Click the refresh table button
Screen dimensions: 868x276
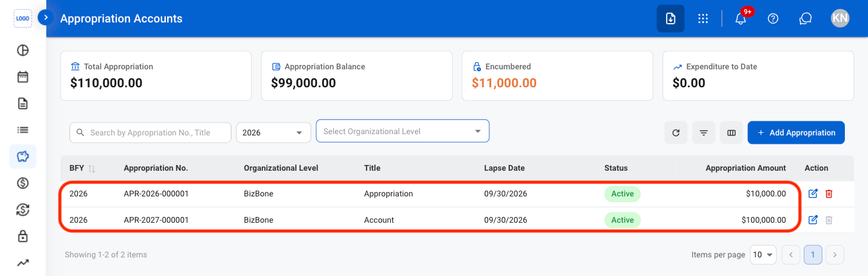pos(676,133)
